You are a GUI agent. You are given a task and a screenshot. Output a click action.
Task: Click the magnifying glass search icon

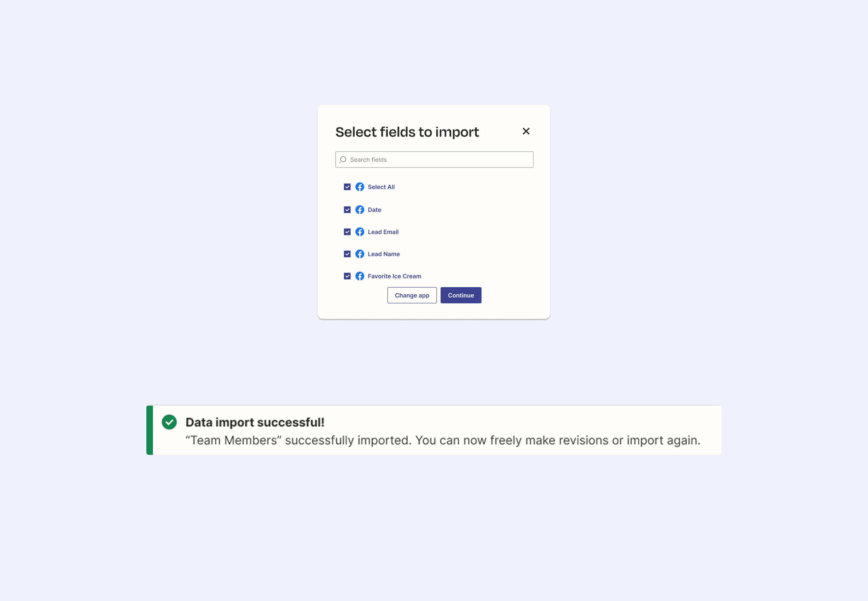tap(343, 159)
